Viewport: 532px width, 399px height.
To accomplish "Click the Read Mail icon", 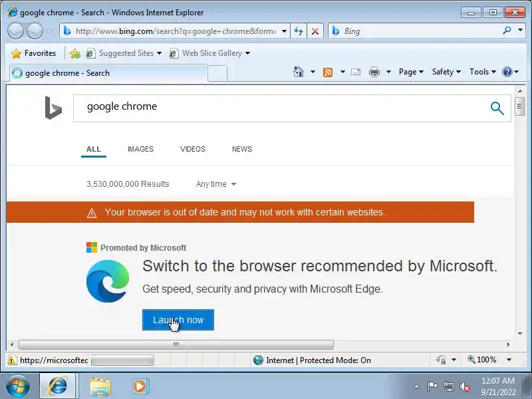I will (356, 72).
